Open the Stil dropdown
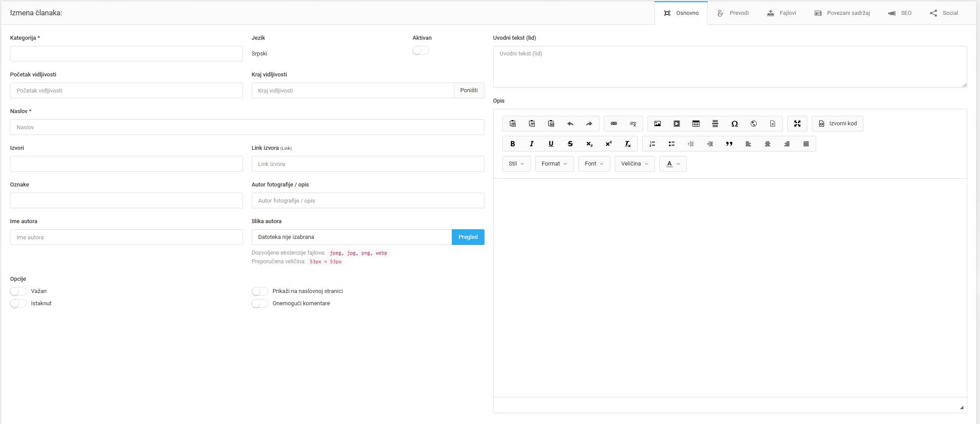980x424 pixels. click(516, 164)
